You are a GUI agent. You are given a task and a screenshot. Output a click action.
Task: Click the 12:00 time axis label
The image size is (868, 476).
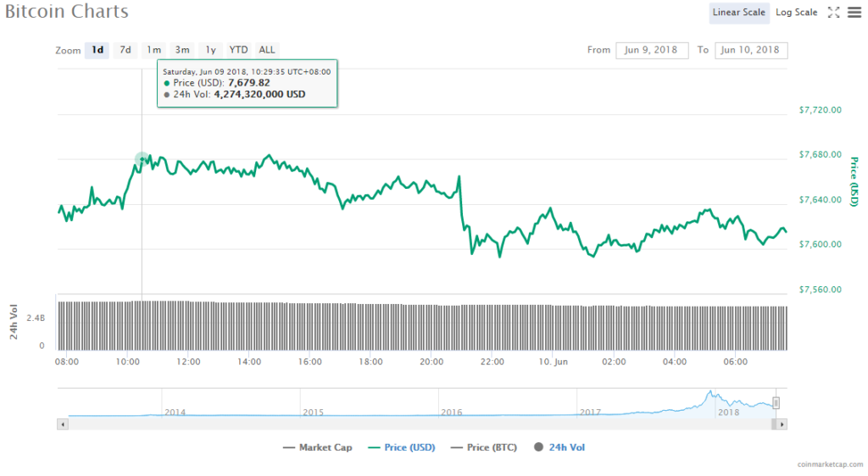click(188, 363)
